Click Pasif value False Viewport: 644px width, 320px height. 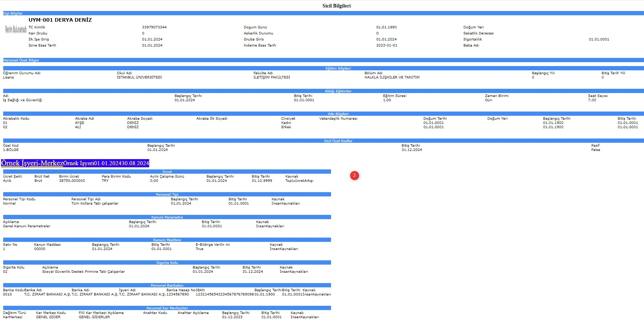(x=595, y=150)
